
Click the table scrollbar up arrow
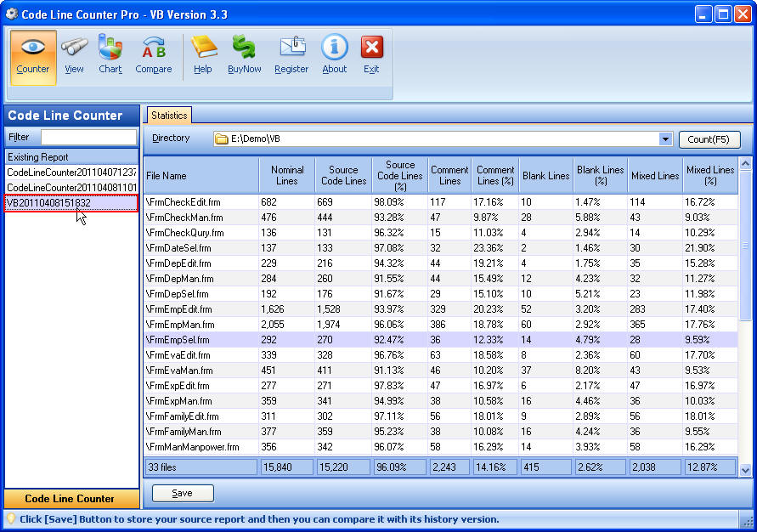pyautogui.click(x=745, y=164)
